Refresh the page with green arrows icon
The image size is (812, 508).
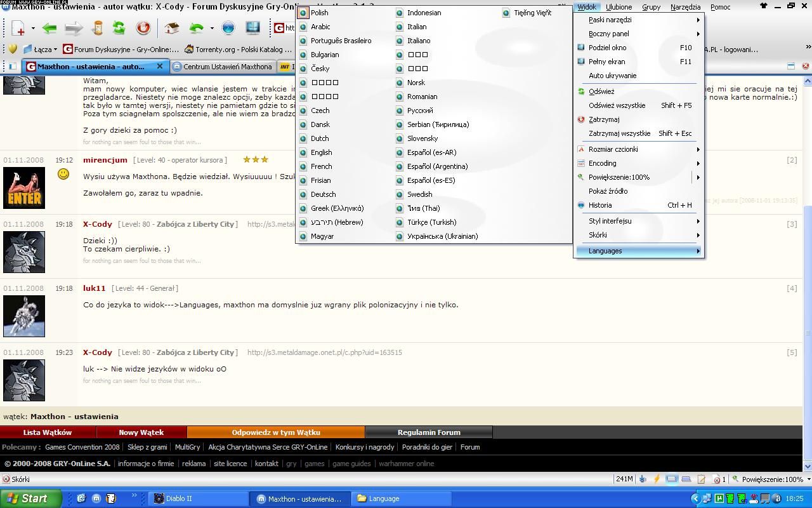coord(119,28)
